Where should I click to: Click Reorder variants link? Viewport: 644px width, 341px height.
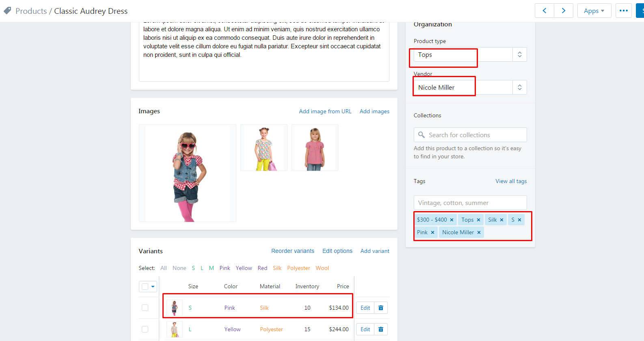tap(293, 251)
